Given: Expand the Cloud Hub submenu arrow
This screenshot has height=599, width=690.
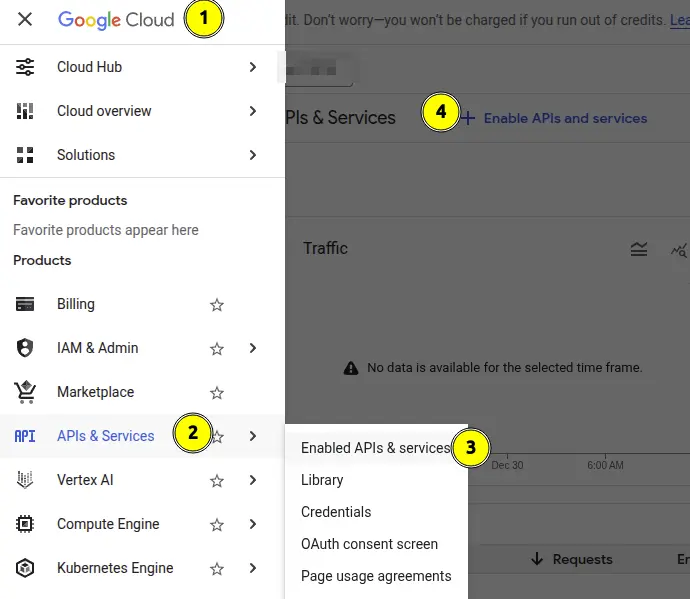Looking at the screenshot, I should [253, 67].
